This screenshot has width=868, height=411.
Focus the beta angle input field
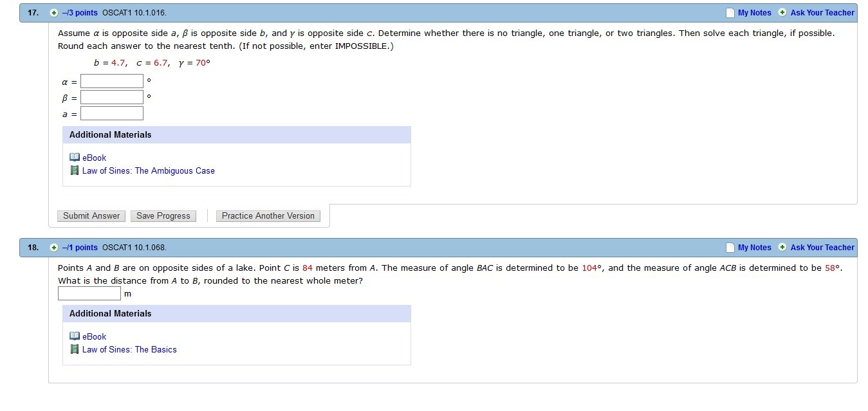pyautogui.click(x=112, y=97)
